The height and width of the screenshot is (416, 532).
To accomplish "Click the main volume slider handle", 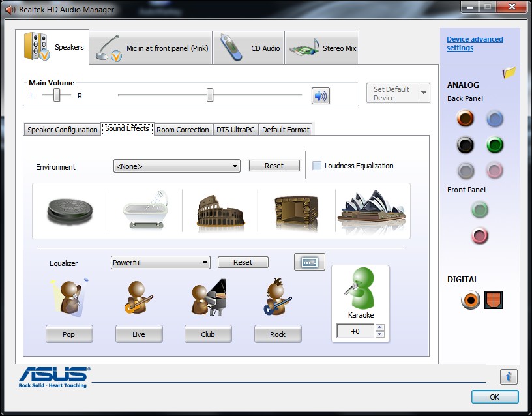I will click(x=210, y=95).
